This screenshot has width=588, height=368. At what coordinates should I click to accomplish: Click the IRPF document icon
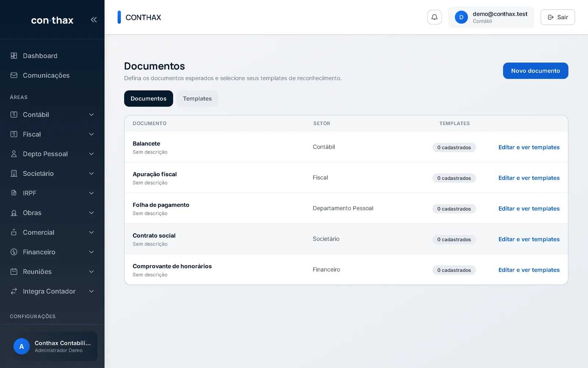click(x=14, y=193)
